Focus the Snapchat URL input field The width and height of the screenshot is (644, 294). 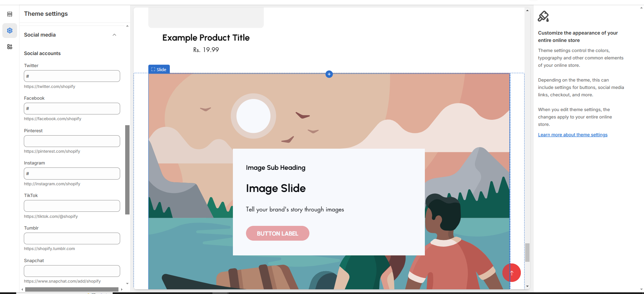[72, 271]
